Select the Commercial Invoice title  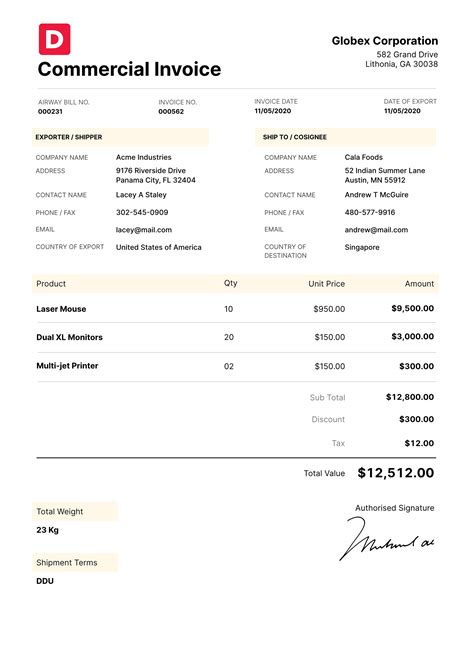(129, 69)
